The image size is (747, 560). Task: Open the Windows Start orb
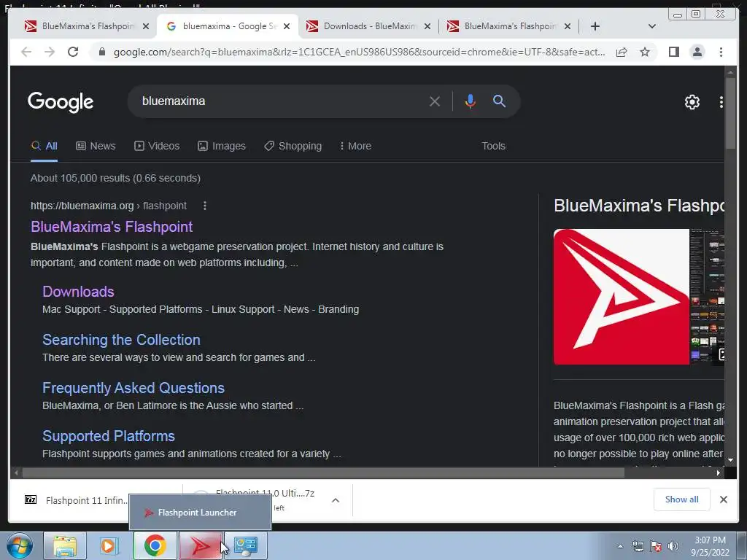coord(20,545)
